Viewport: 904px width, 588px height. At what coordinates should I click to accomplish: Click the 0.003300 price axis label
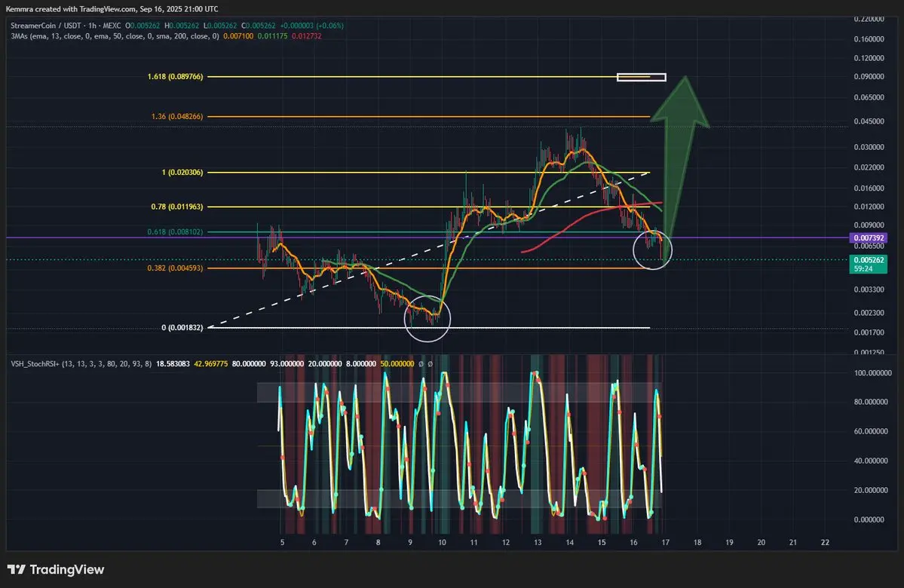(869, 289)
